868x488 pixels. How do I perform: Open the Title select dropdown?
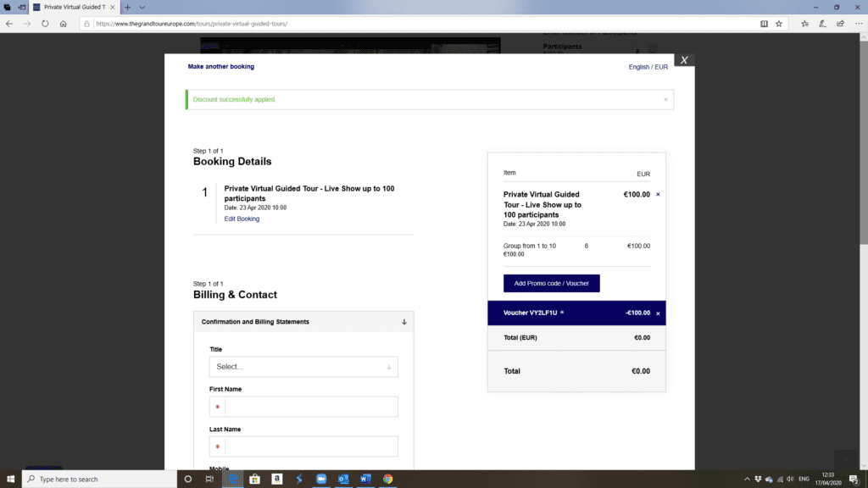click(303, 367)
